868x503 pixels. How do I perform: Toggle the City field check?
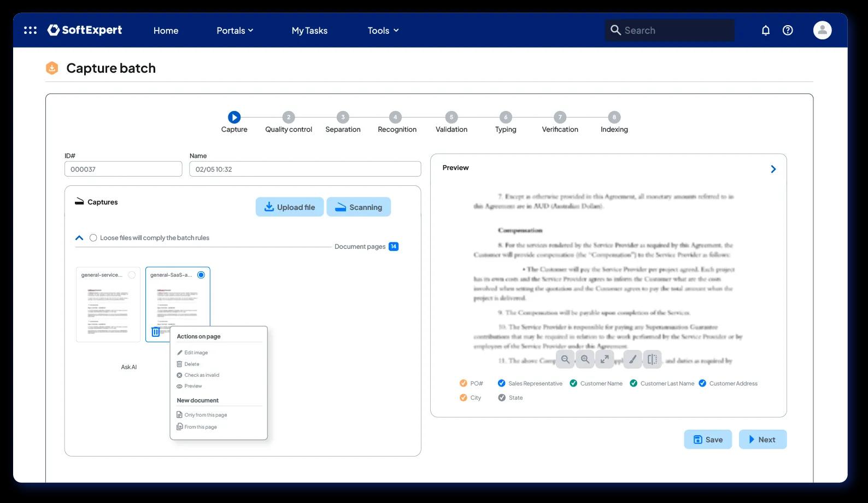(464, 397)
